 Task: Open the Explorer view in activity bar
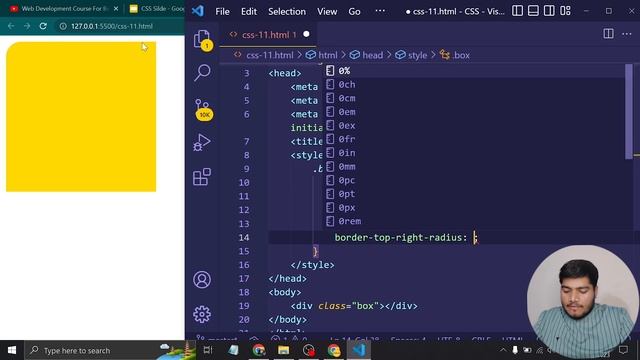coord(202,40)
